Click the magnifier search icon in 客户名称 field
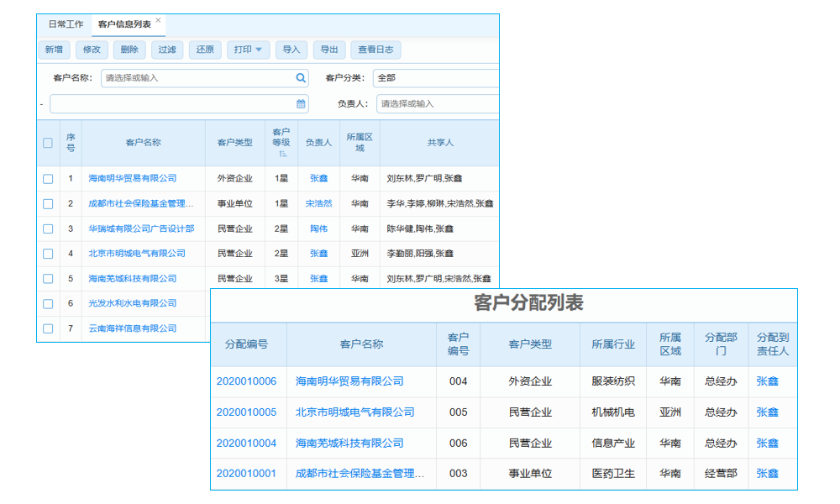Screen dimensions: 840x504 tap(301, 76)
